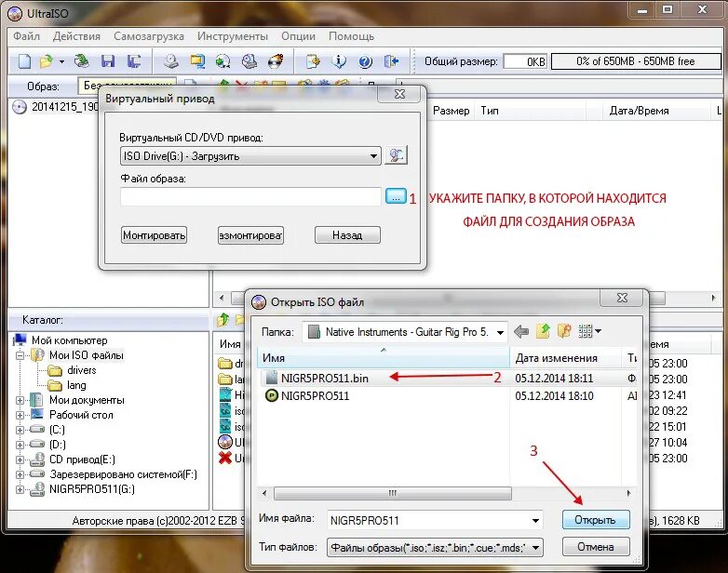Screen dimensions: 728x573
Task: Click the New image toolbar icon
Action: tap(24, 61)
